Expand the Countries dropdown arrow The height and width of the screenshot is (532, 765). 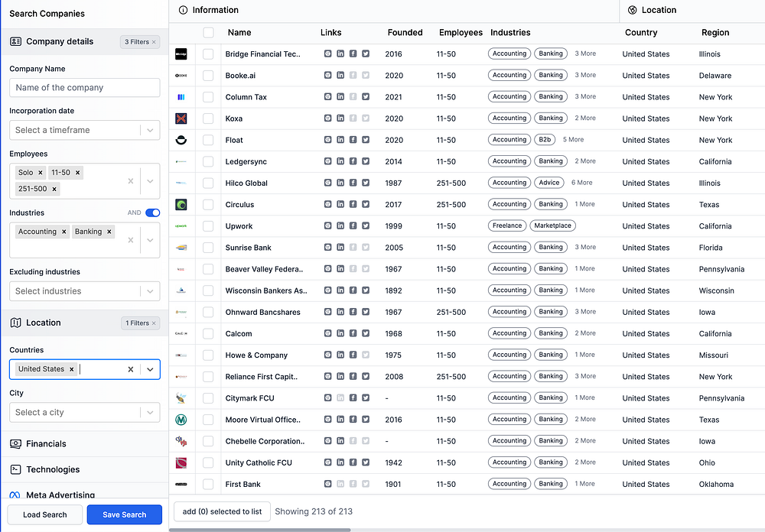coord(150,369)
